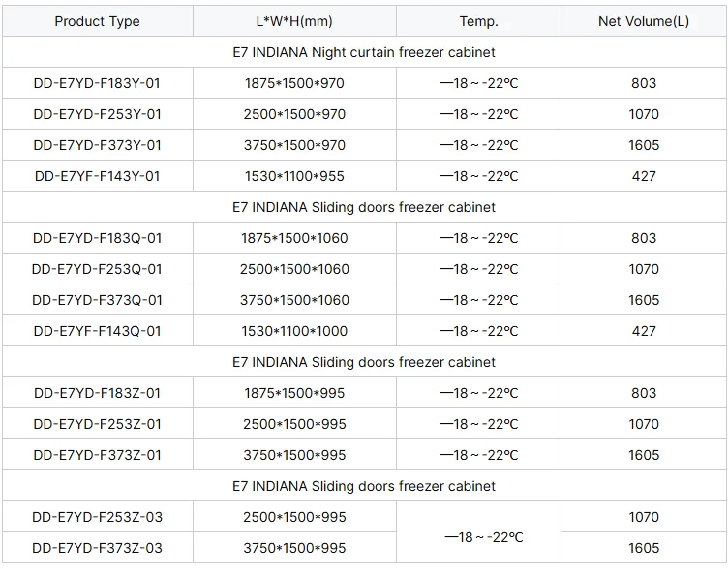
Task: Click net volume 427 in F143Y row
Action: (x=644, y=176)
